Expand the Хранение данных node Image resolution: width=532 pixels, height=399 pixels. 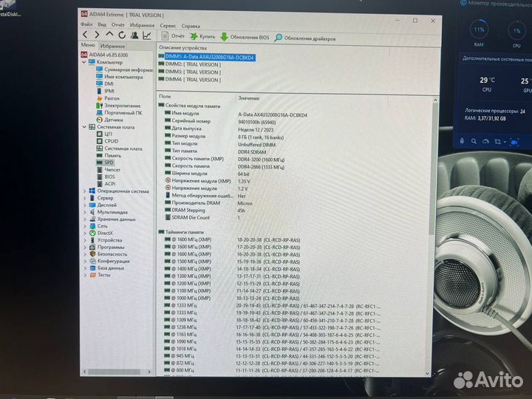click(x=85, y=219)
